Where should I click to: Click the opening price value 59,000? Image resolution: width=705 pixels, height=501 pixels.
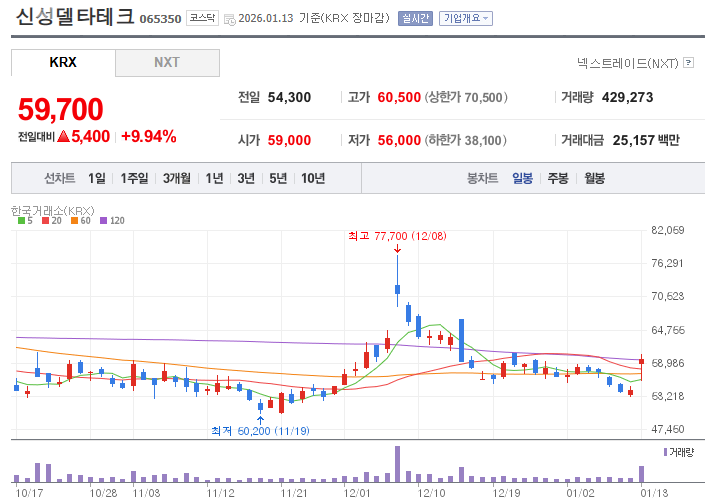pyautogui.click(x=290, y=140)
